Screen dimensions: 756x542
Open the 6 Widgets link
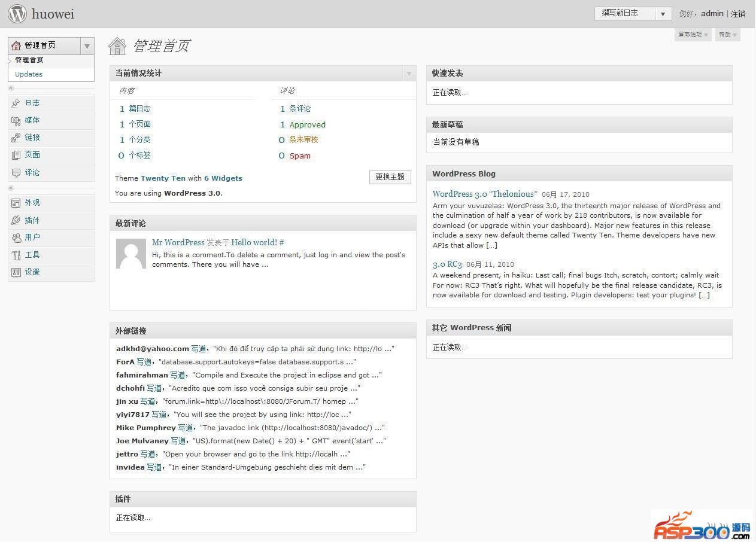click(x=223, y=178)
